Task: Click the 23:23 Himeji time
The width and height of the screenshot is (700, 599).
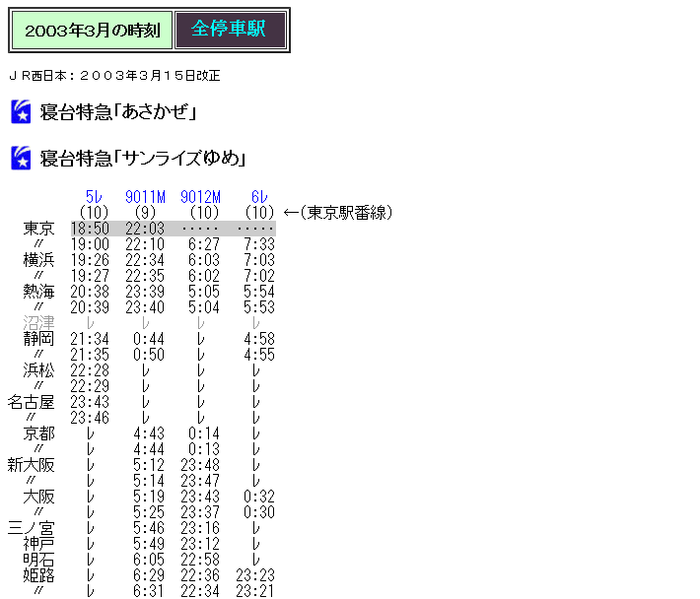Action: 255,575
